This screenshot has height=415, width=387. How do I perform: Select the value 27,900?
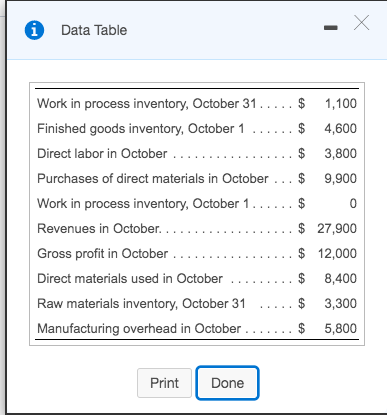pos(337,229)
